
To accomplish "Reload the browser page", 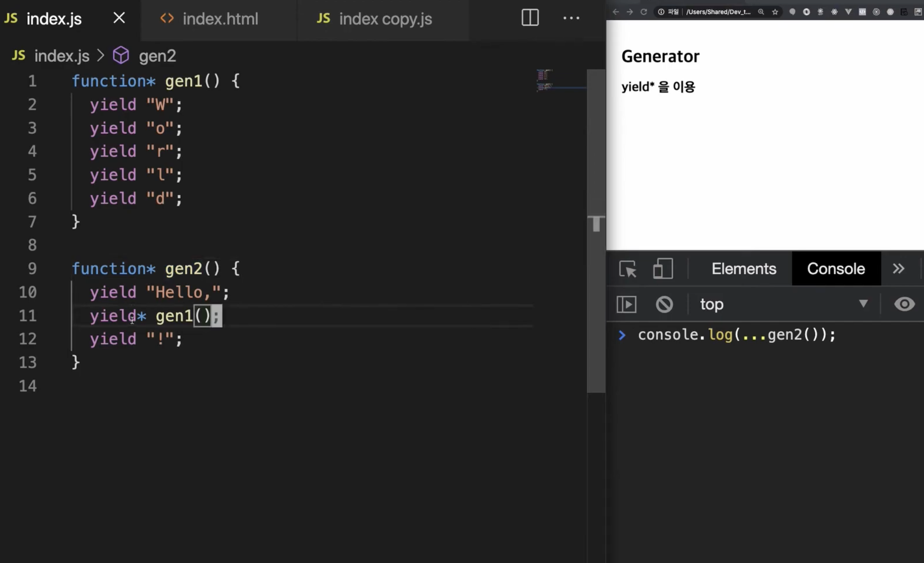I will point(644,12).
